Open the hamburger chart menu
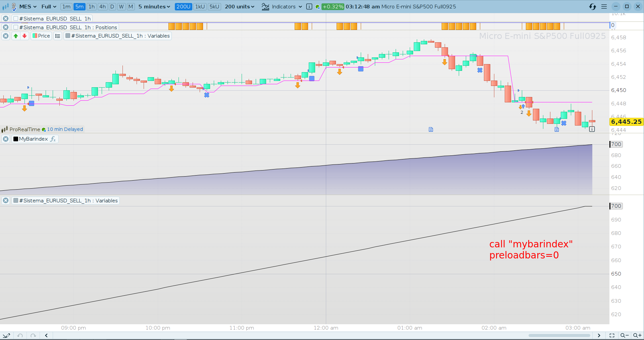This screenshot has height=340, width=644. [604, 7]
